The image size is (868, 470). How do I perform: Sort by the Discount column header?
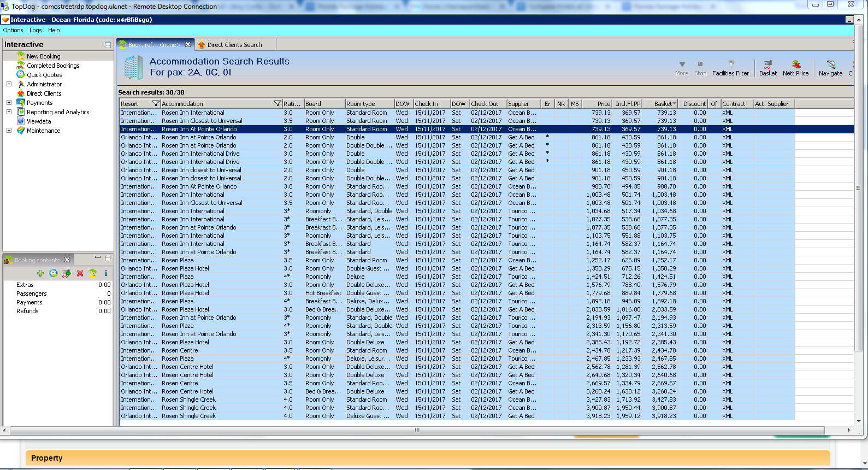694,104
